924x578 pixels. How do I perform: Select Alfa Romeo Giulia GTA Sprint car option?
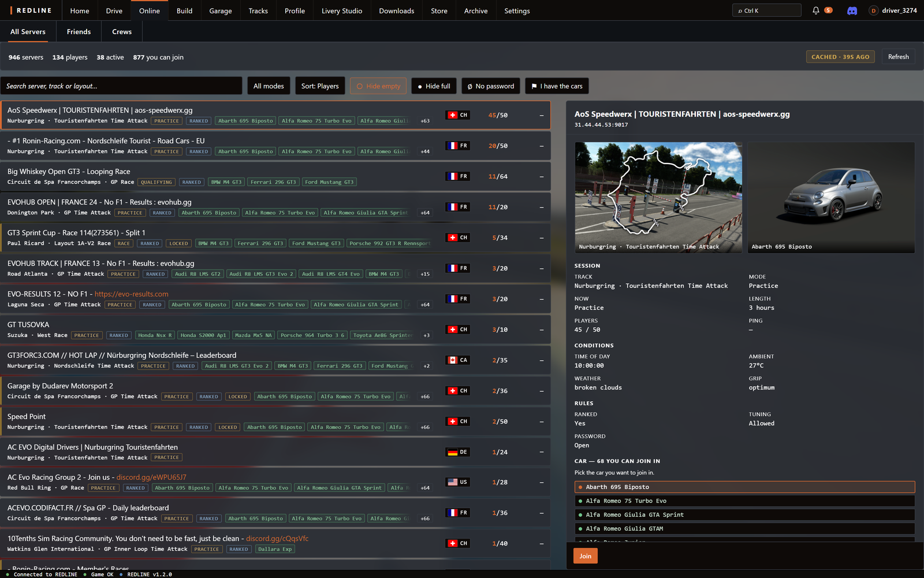click(744, 515)
